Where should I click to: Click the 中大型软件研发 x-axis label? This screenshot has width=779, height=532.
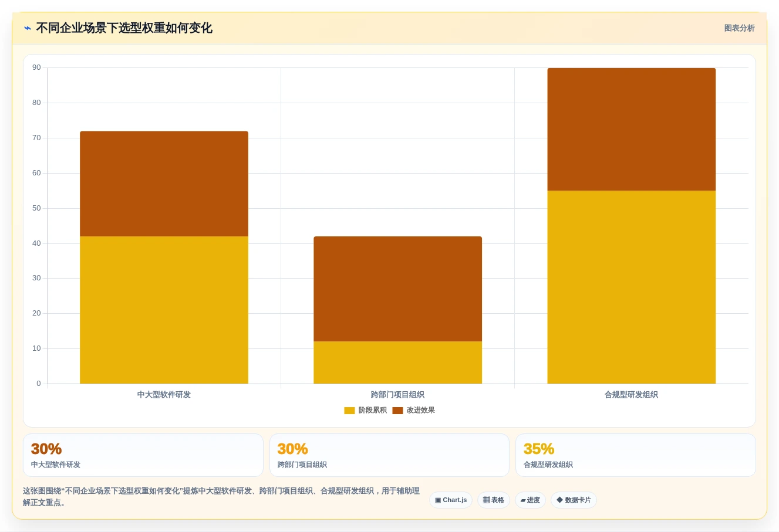pos(164,395)
